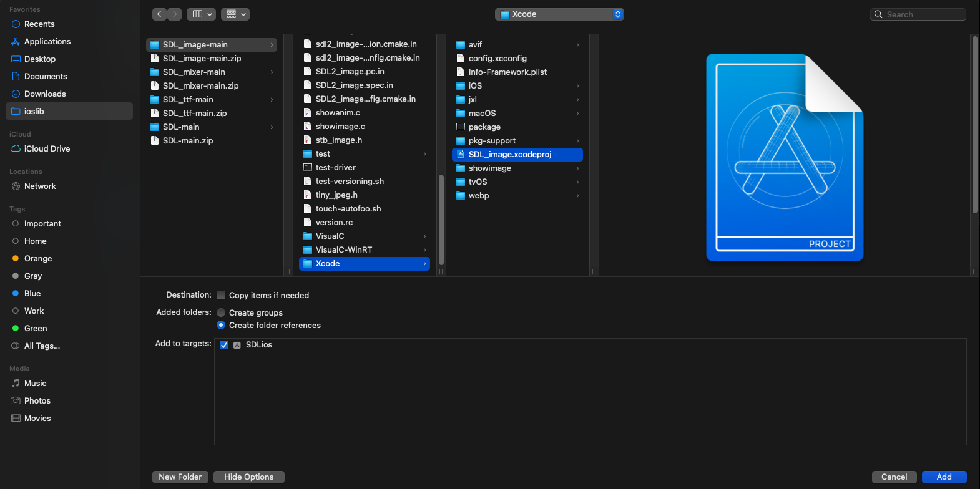Expand the VisualC folder chevron
The image size is (980, 489).
point(424,236)
